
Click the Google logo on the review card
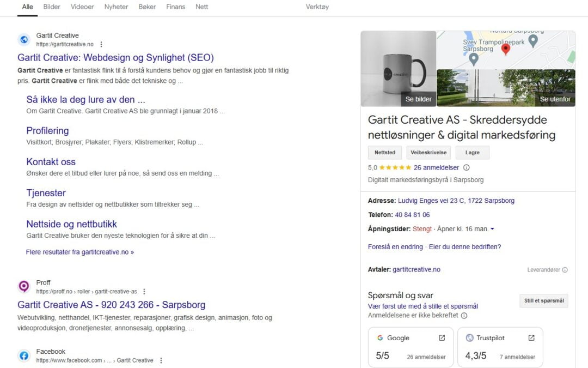click(380, 338)
